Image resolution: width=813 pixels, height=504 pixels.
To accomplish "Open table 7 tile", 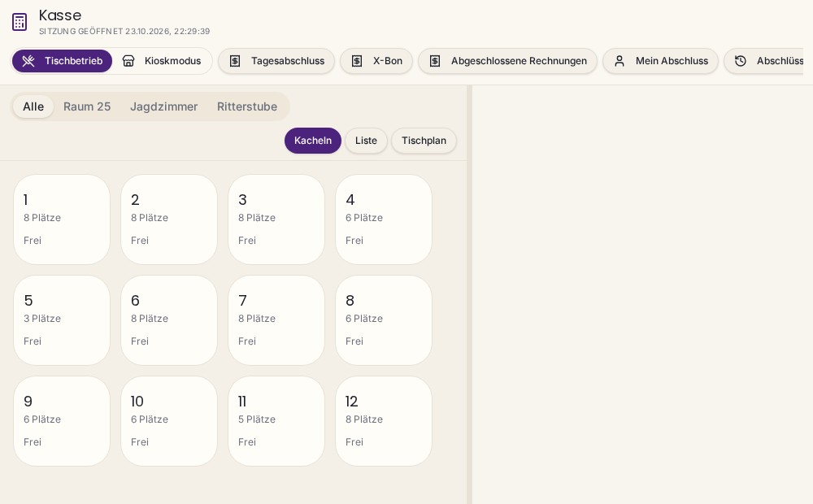I will click(276, 320).
